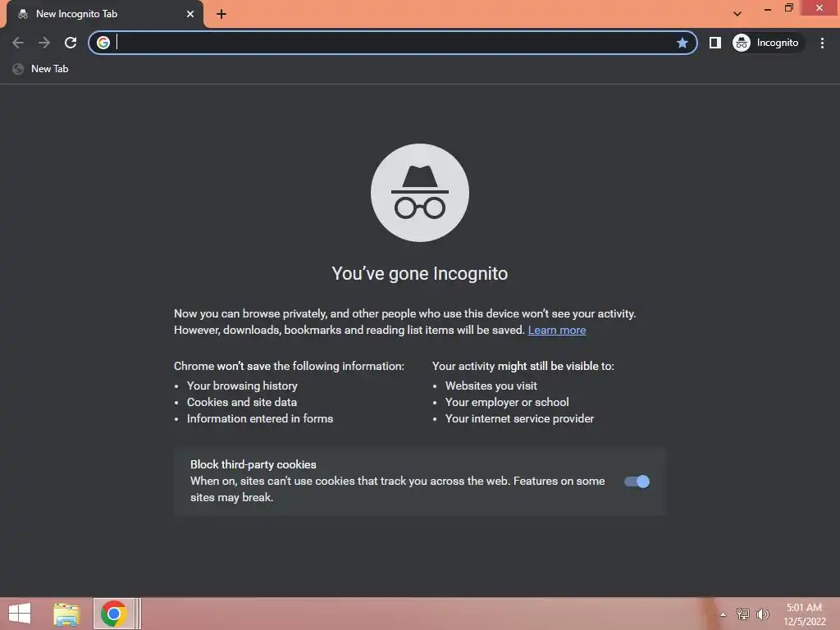Open the Learn more link
The image size is (840, 630).
coord(557,330)
